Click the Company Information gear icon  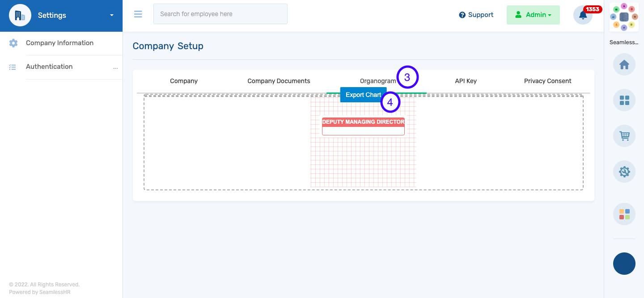(13, 43)
